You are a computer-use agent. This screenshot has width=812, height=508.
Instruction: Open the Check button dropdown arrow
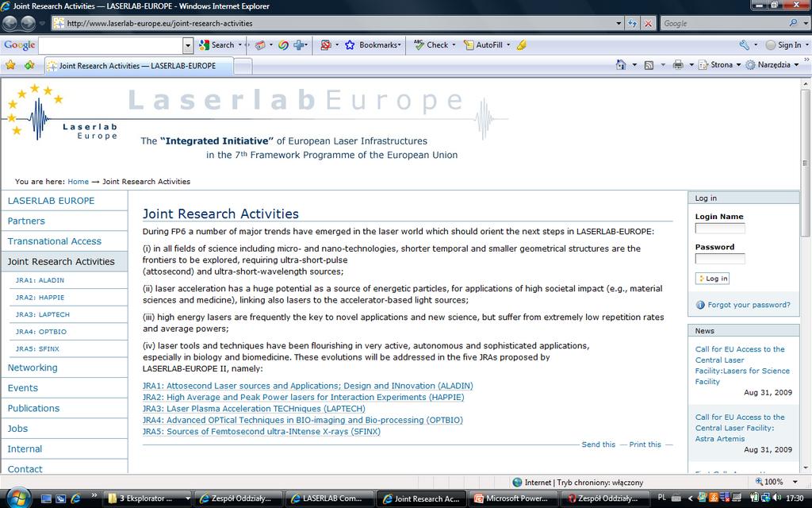(454, 45)
